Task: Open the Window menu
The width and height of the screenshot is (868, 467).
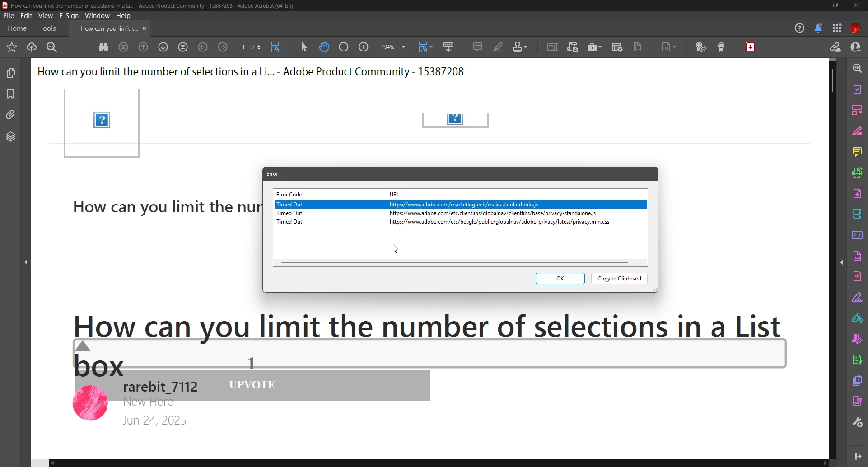Action: pos(97,16)
